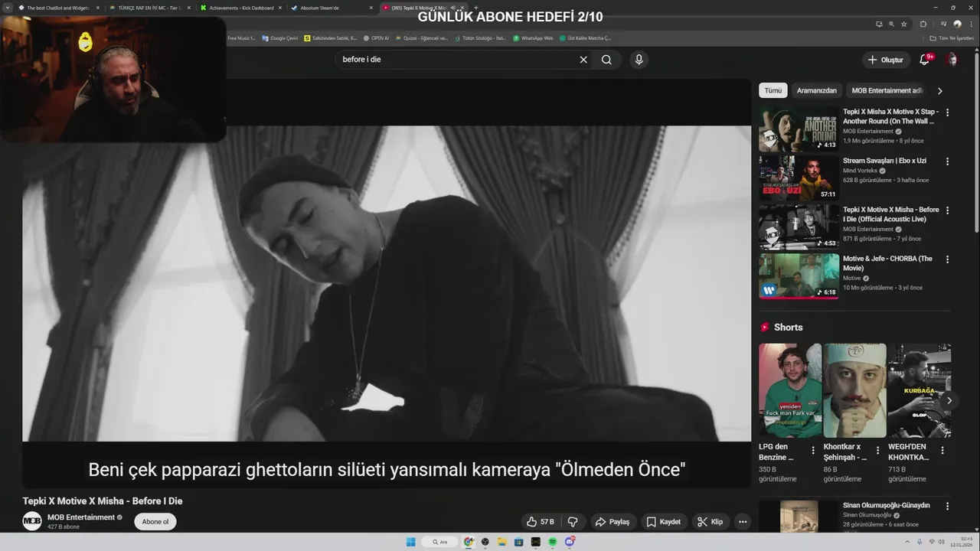Viewport: 980px width, 551px height.
Task: Open Sinan Okumuşoğlu-Günaydın video thumbnail
Action: coord(799,517)
